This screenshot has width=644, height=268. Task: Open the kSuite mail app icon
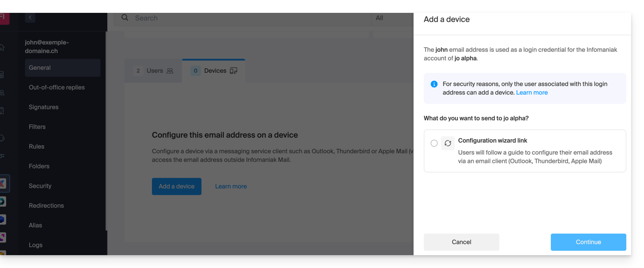[x=3, y=184]
